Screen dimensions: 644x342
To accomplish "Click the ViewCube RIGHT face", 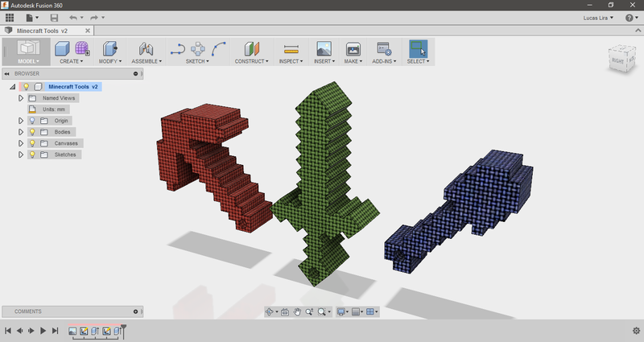I will [617, 60].
